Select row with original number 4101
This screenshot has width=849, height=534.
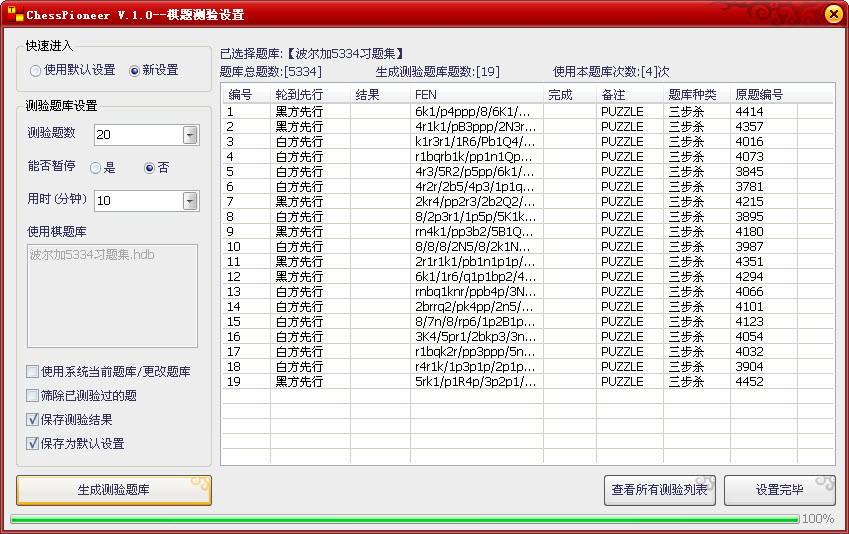tap(528, 307)
